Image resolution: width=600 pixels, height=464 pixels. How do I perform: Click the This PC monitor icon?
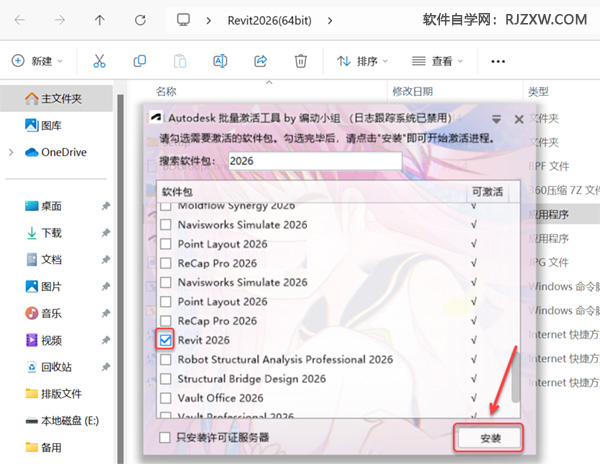tap(183, 20)
